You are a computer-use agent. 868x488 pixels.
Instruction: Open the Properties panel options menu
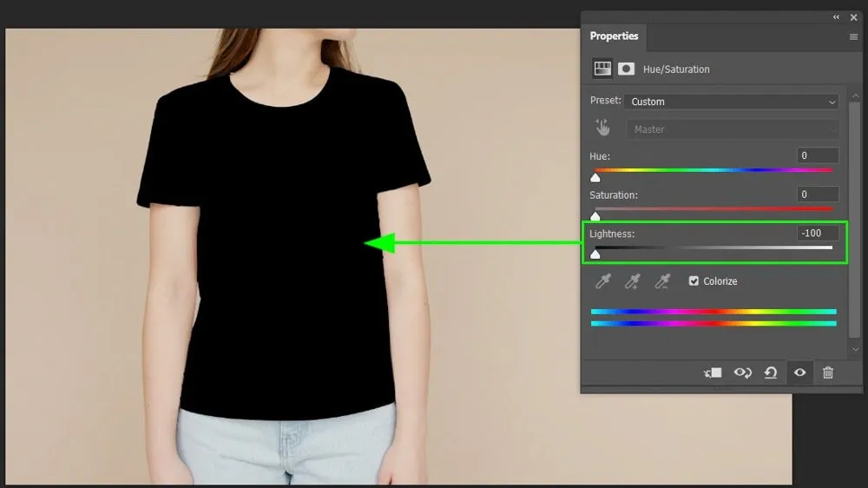(x=853, y=36)
